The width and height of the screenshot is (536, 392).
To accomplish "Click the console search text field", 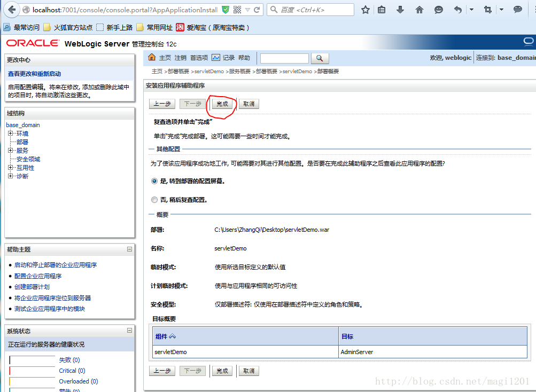I will [284, 58].
